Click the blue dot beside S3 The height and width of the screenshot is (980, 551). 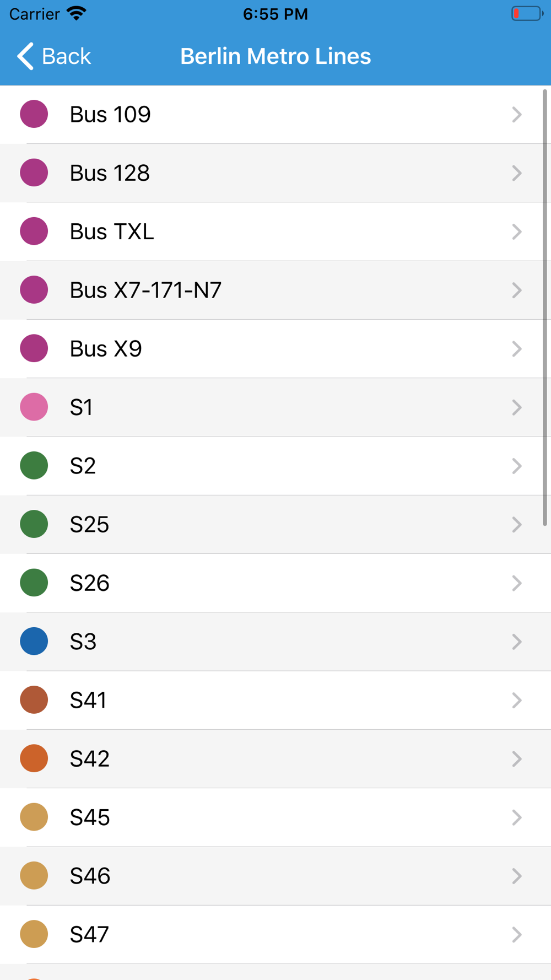coord(34,641)
